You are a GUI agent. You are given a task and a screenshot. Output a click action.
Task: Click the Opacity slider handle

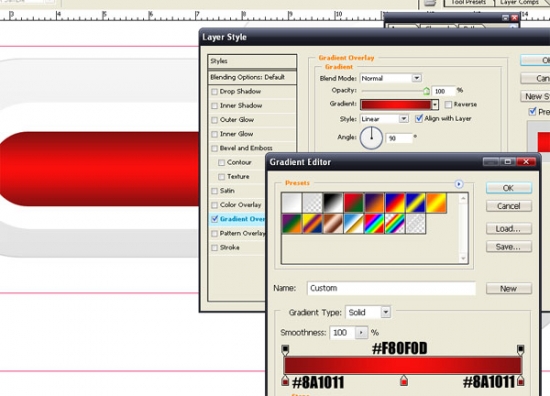click(426, 91)
